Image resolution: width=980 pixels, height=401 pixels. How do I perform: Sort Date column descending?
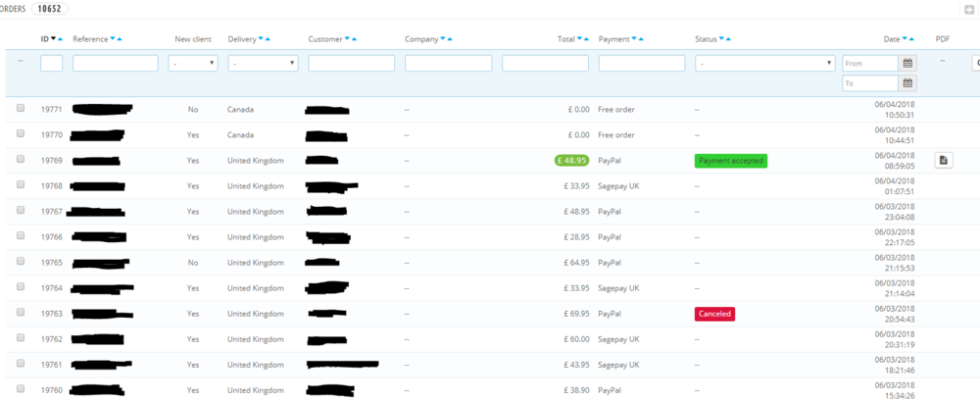click(x=905, y=39)
